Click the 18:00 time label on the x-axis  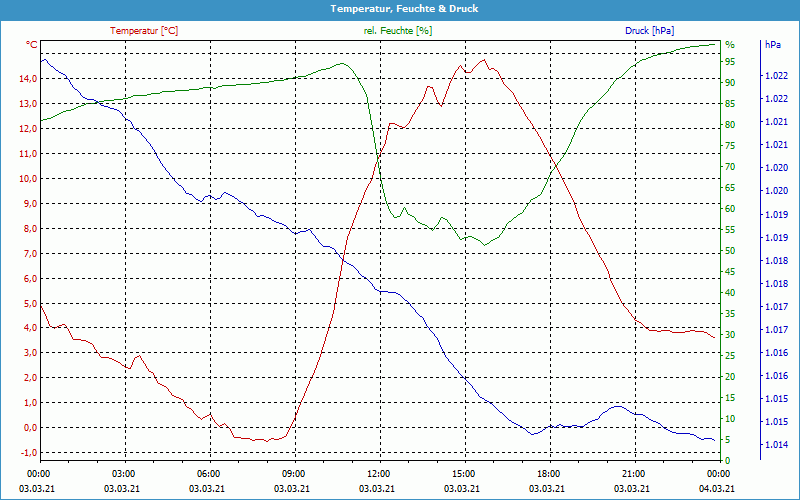pyautogui.click(x=548, y=473)
